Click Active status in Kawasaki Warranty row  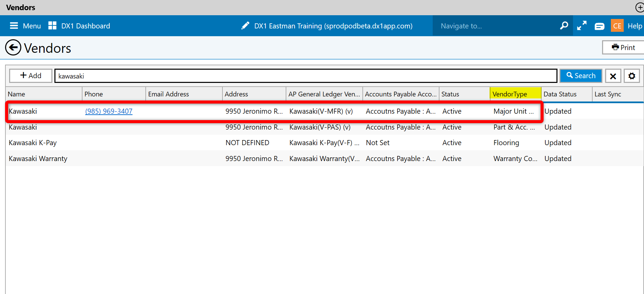tap(452, 159)
